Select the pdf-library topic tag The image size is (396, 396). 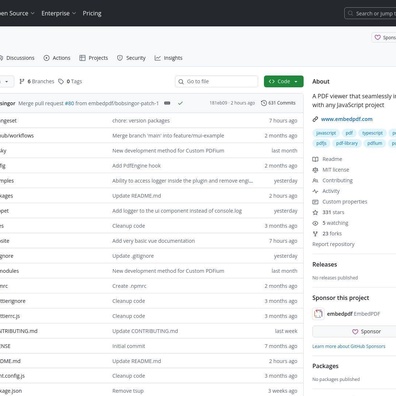pos(347,143)
